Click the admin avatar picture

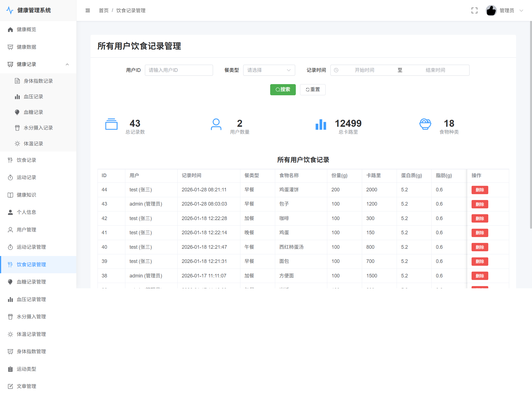491,11
